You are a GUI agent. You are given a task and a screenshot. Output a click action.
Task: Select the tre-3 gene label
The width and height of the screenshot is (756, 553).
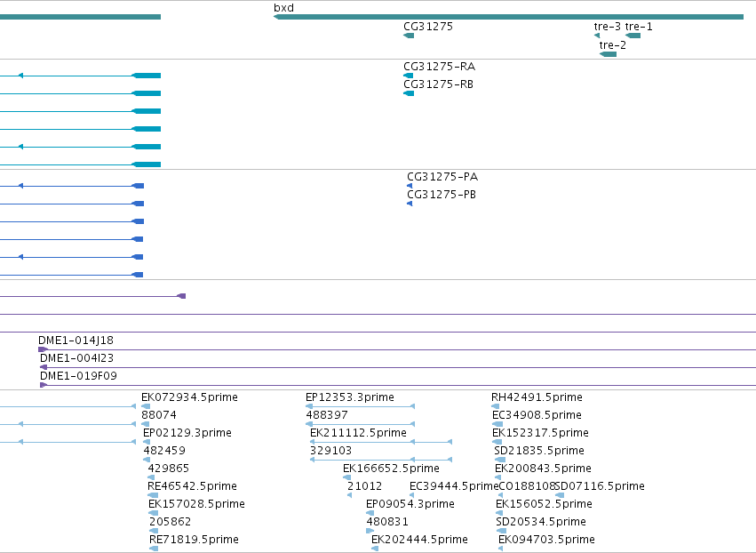(x=607, y=27)
